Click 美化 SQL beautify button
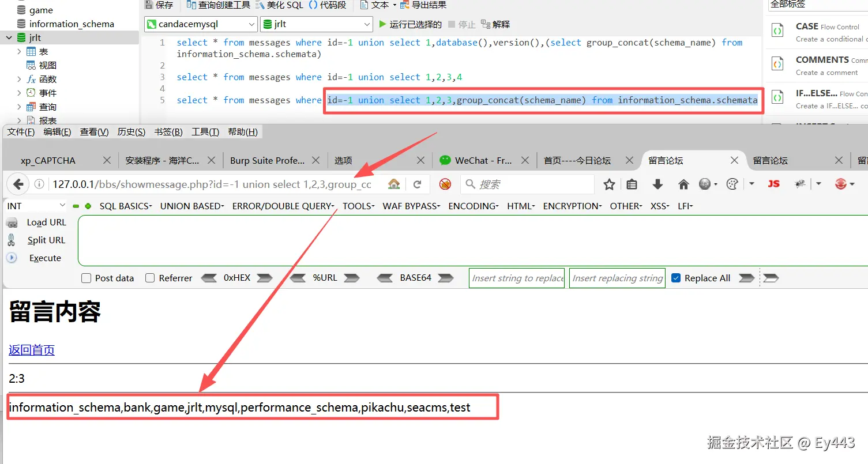This screenshot has width=868, height=464. tap(279, 5)
